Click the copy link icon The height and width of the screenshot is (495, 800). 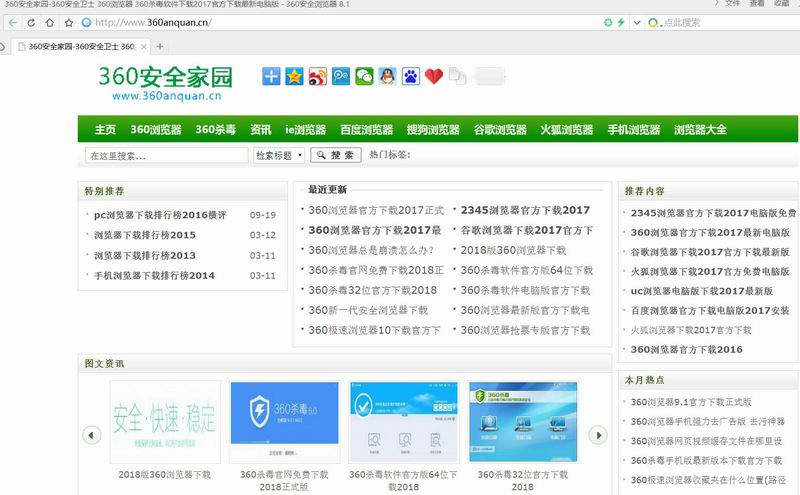point(458,77)
